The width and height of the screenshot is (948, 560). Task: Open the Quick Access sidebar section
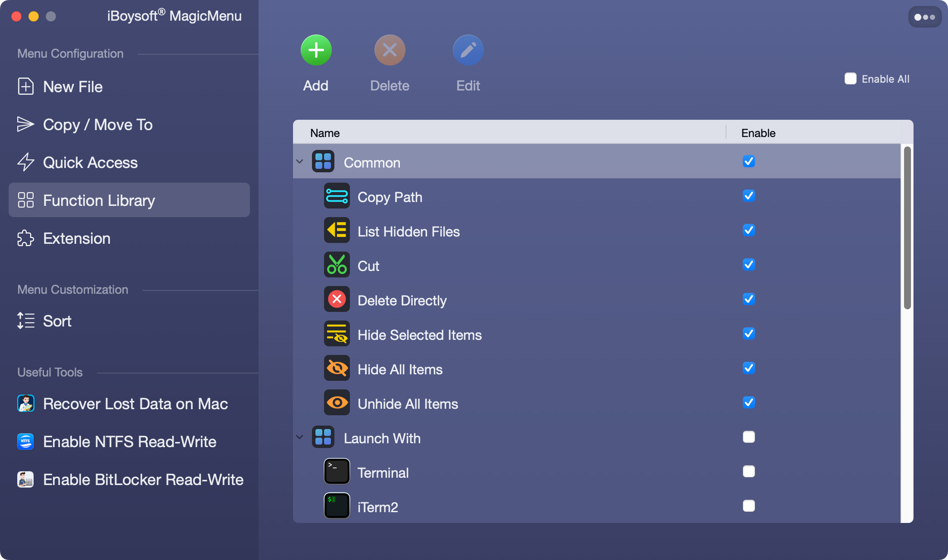(x=90, y=163)
